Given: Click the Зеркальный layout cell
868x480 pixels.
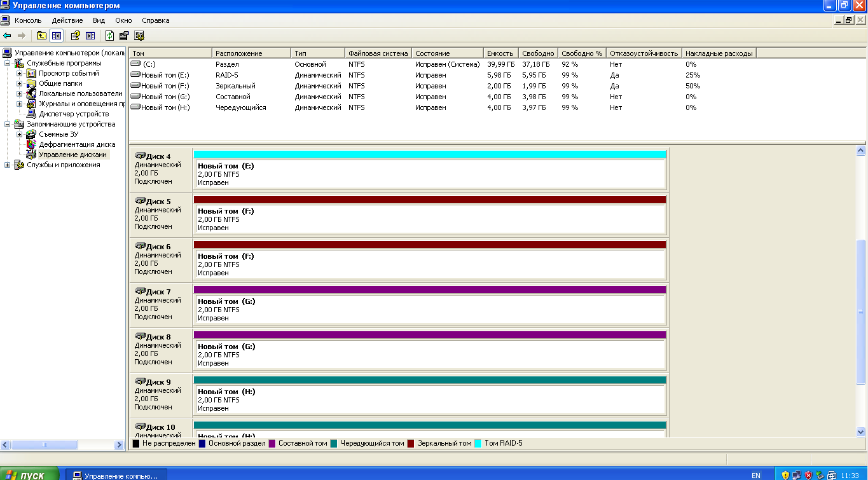Looking at the screenshot, I should (235, 86).
